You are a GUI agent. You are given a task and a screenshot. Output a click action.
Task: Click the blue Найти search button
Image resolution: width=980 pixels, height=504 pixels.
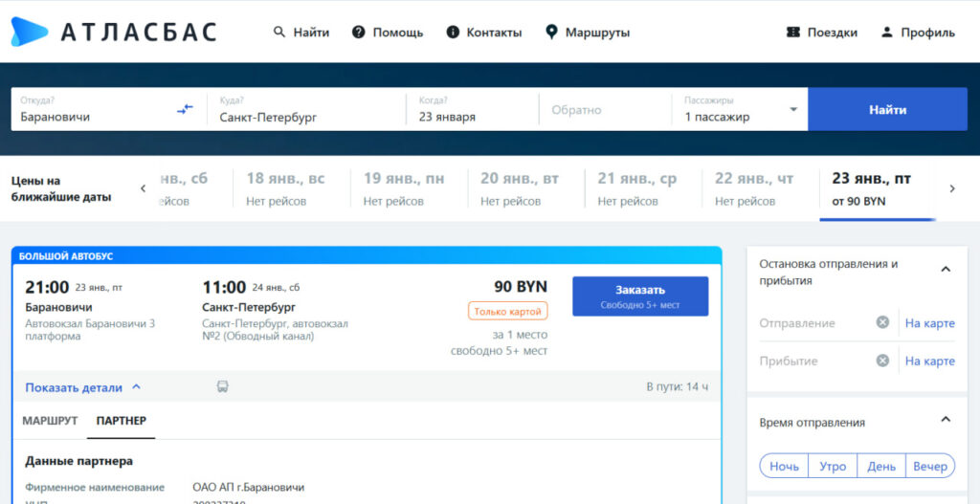coord(887,109)
